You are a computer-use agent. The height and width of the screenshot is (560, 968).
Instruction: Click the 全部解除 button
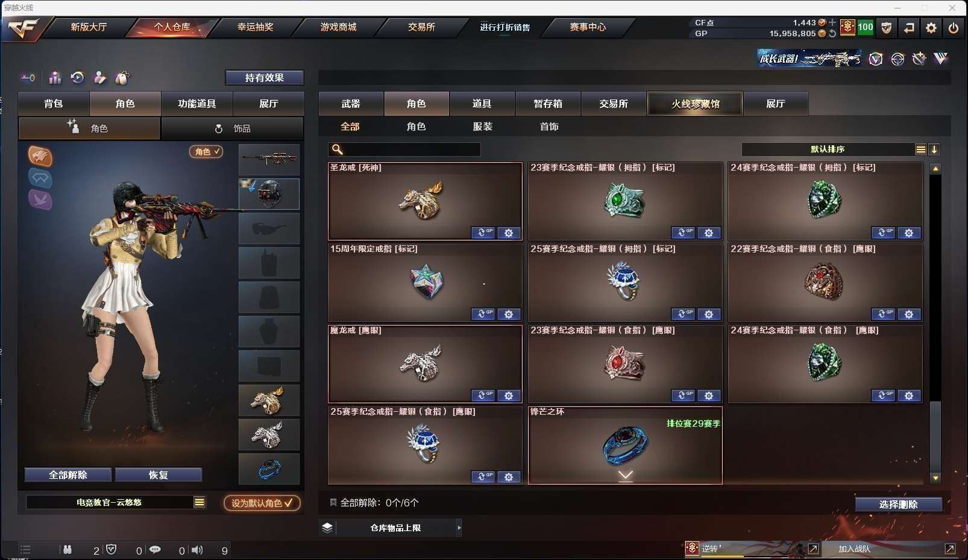pyautogui.click(x=68, y=475)
